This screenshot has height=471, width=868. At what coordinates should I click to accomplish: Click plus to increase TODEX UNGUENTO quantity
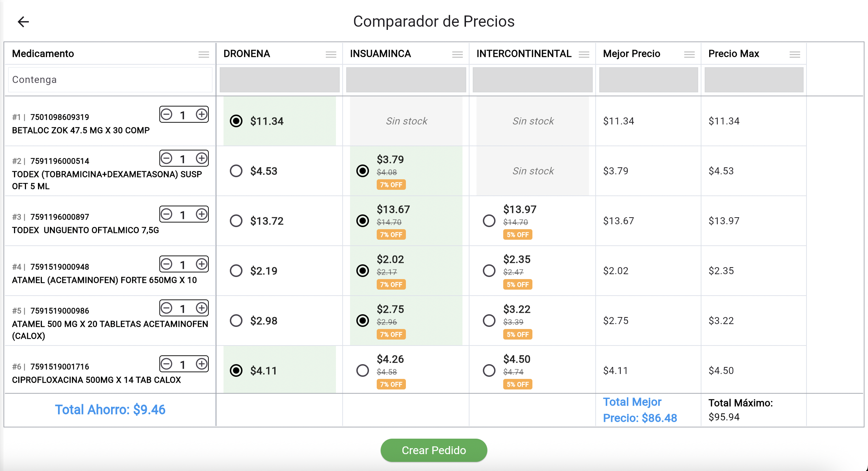click(201, 214)
